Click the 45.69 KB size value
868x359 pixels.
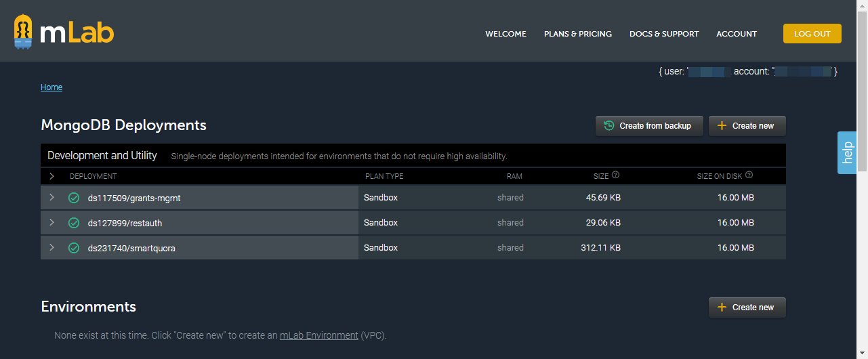[603, 198]
